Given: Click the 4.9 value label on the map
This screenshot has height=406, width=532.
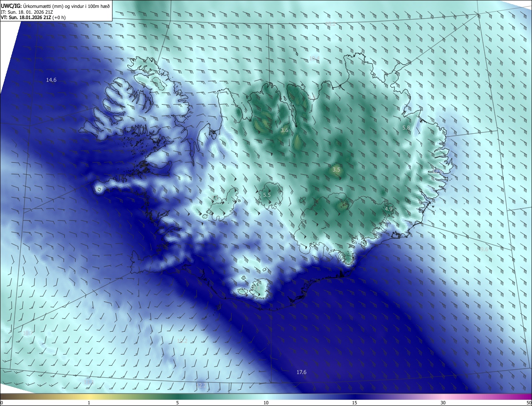Looking at the screenshot, I should (x=389, y=209).
